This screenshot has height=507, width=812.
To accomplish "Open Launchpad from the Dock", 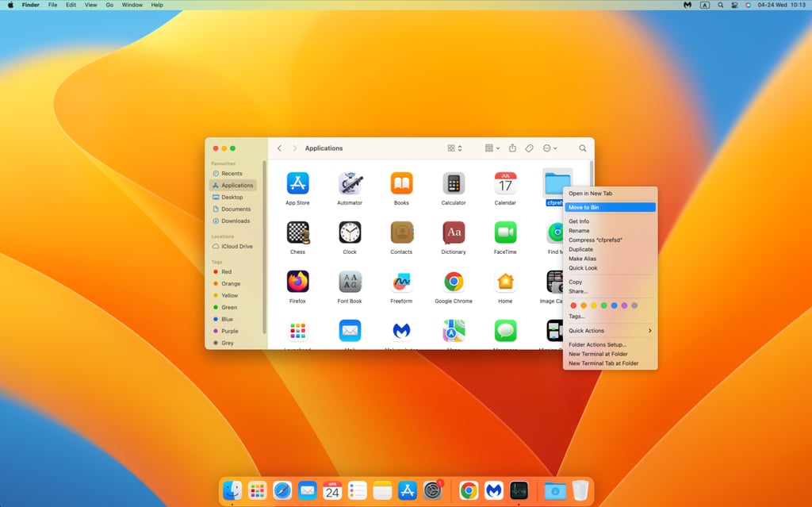I will (x=258, y=490).
